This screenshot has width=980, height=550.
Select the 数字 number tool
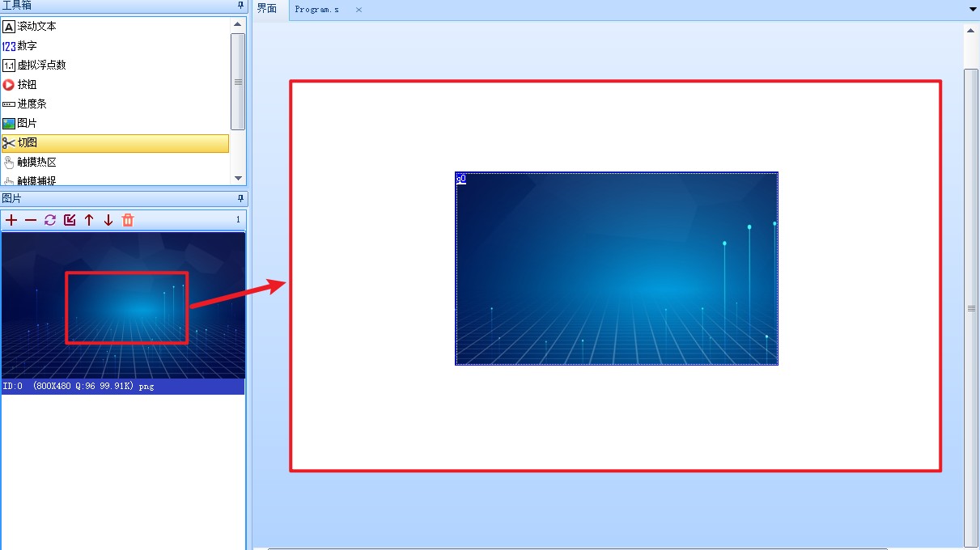[27, 46]
